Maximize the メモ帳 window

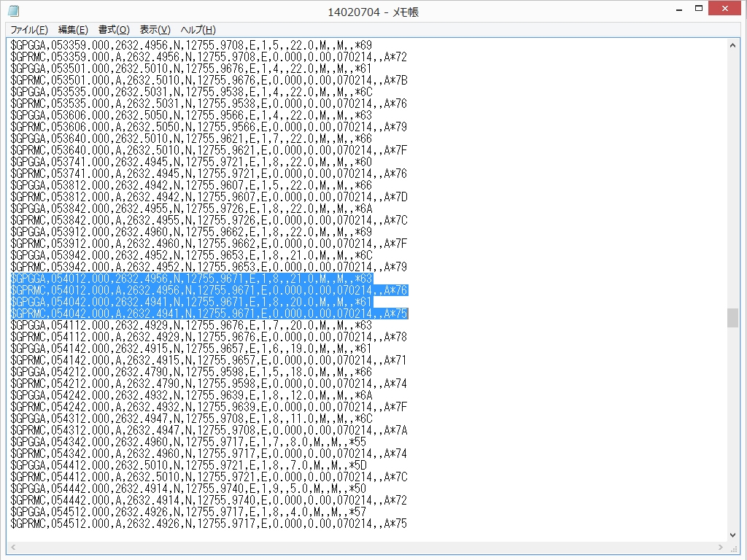pos(699,9)
